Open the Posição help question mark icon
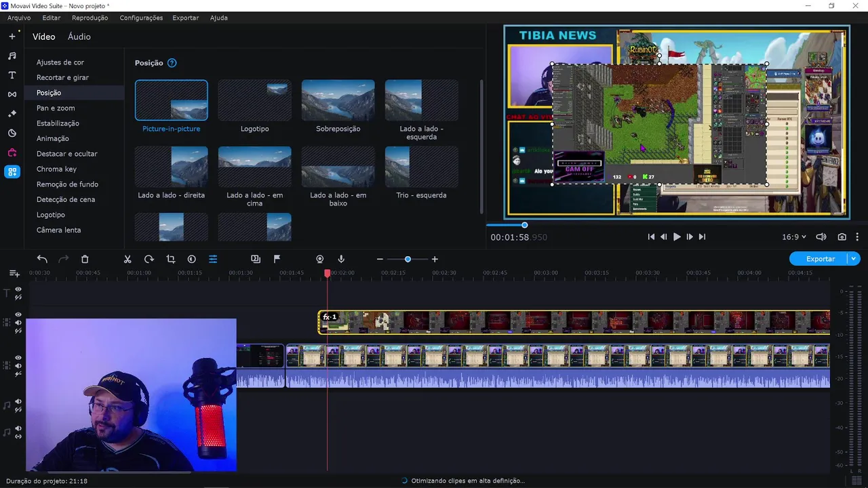This screenshot has width=868, height=488. pos(172,63)
